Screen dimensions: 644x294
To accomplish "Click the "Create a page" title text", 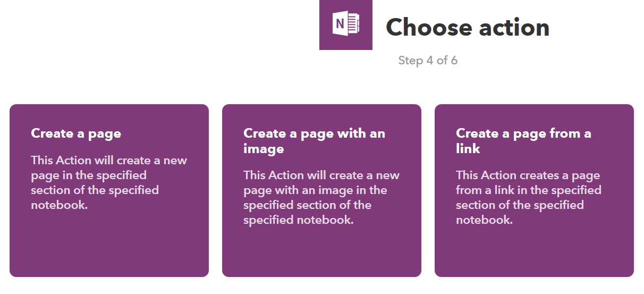I will tap(76, 133).
